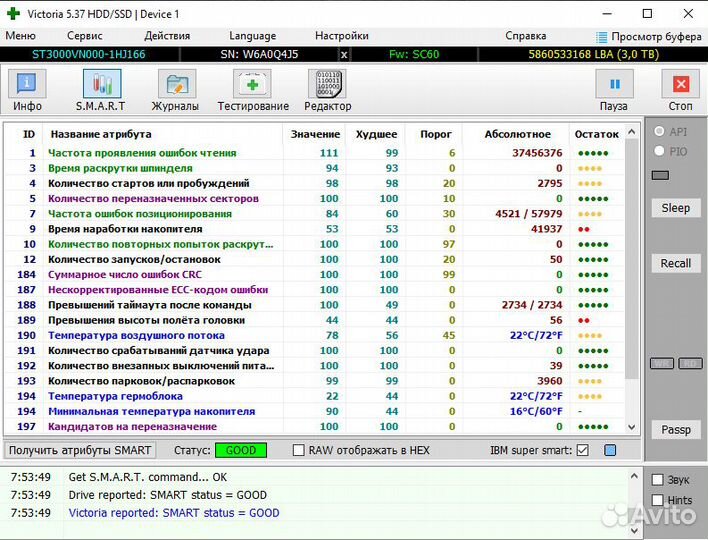Viewport: 708px width, 540px height.
Task: Select row Кандидатов на переназначение
Action: [x=315, y=427]
